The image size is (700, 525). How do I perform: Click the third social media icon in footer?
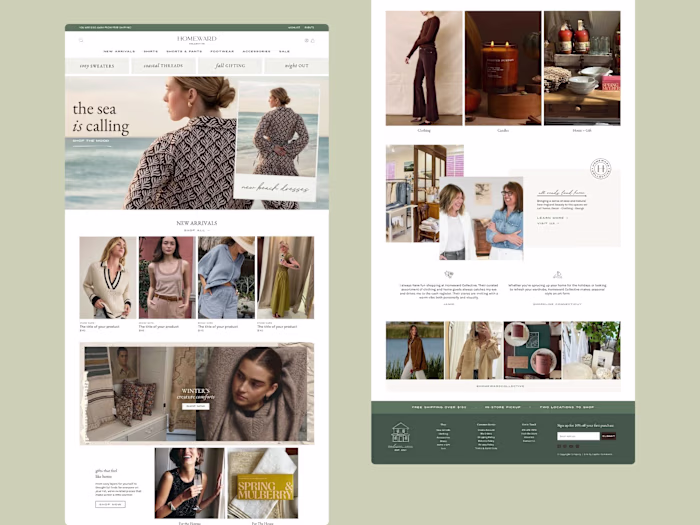click(x=571, y=446)
